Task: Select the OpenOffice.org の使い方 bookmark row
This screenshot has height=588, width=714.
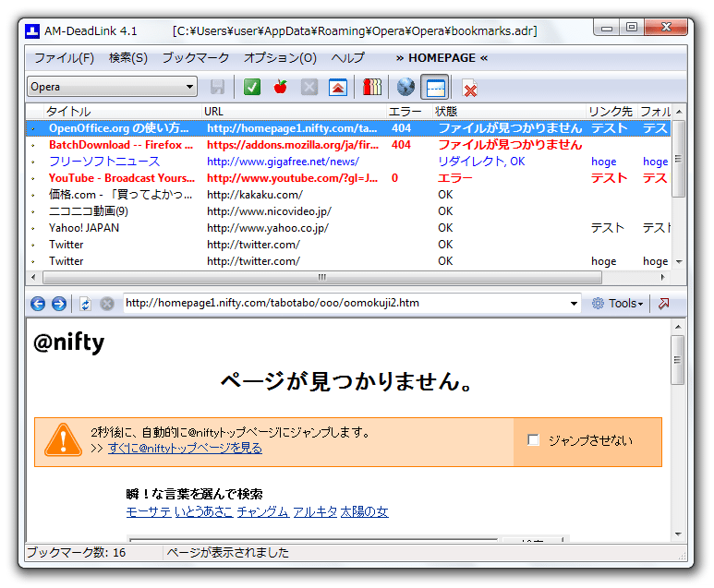Action: click(348, 128)
